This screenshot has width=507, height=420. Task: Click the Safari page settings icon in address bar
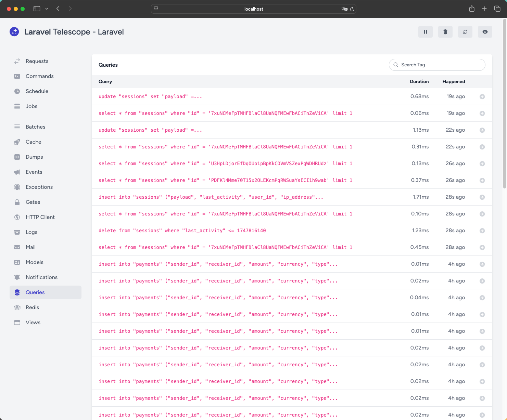[156, 9]
